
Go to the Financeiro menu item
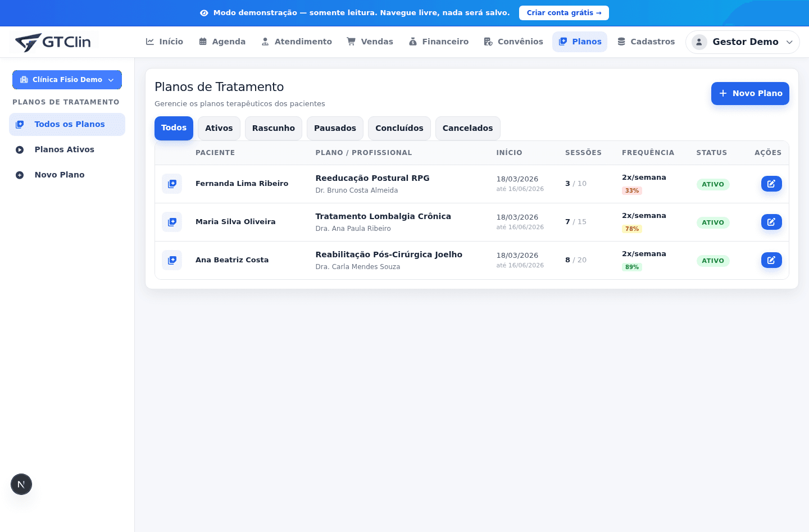[439, 42]
